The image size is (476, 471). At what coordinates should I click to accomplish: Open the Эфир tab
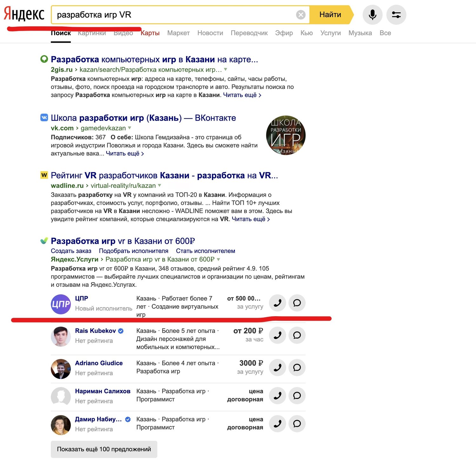pos(284,33)
